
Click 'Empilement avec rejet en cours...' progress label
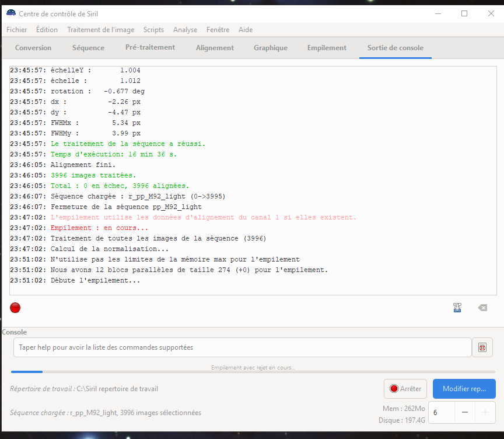coord(253,368)
